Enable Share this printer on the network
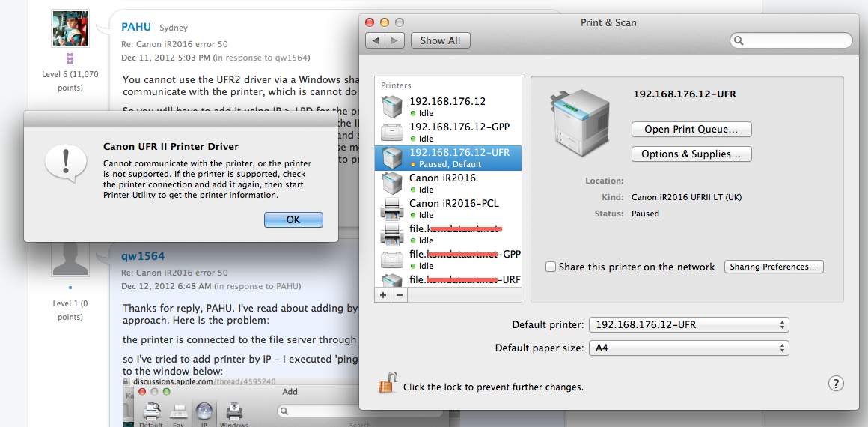The image size is (868, 427). point(550,267)
